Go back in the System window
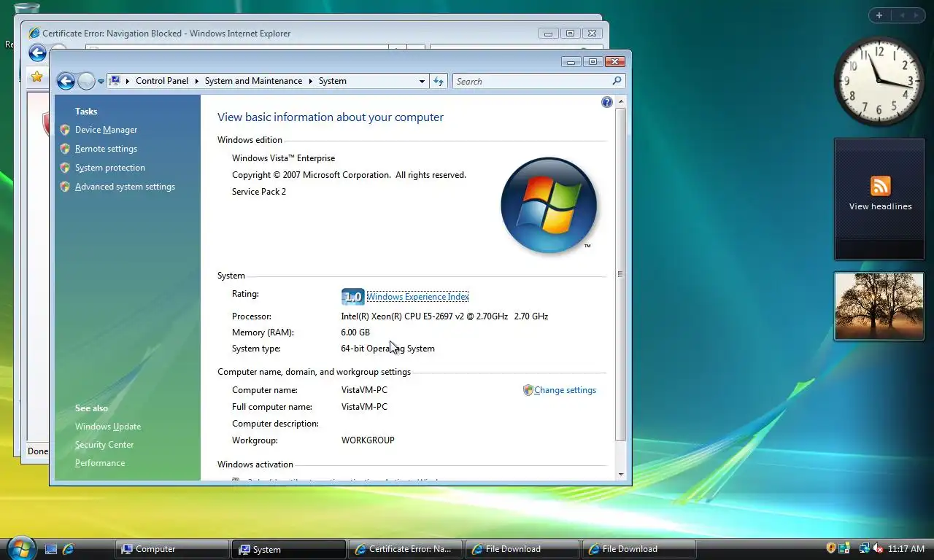Viewport: 934px width, 560px height. 66,81
